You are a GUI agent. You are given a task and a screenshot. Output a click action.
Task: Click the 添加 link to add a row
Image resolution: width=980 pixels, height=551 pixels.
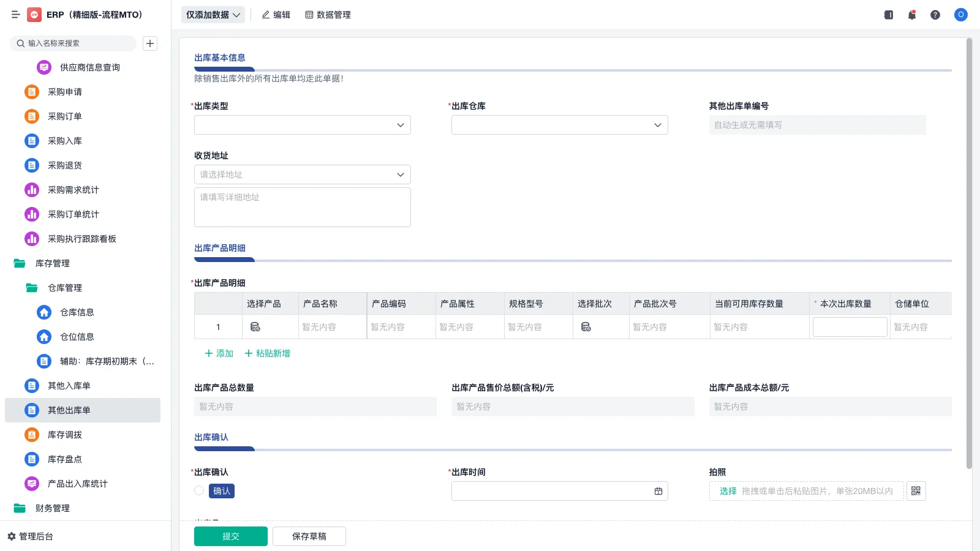point(218,353)
